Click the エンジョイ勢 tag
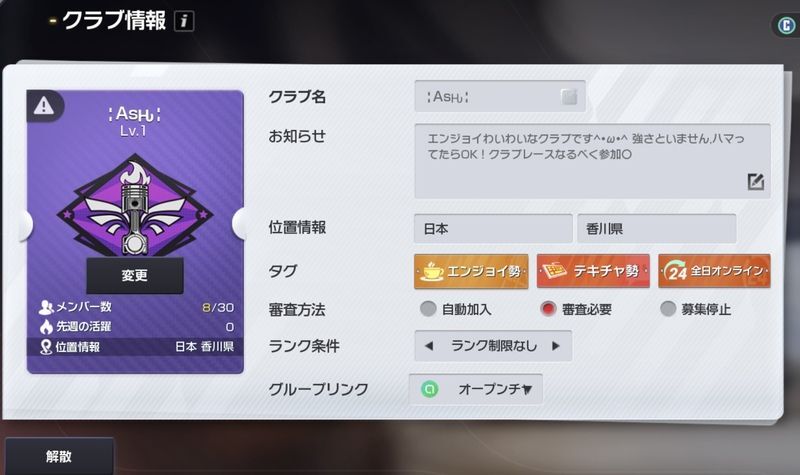This screenshot has height=475, width=800. (x=471, y=271)
